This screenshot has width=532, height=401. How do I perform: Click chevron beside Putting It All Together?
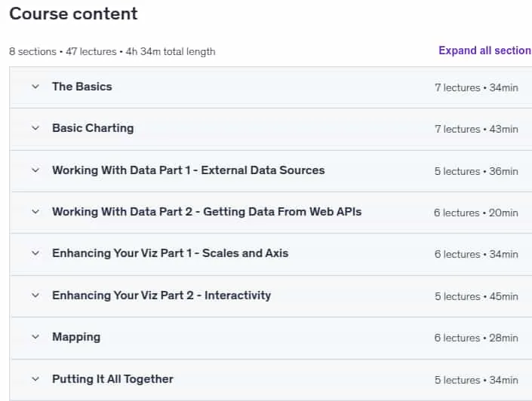35,379
